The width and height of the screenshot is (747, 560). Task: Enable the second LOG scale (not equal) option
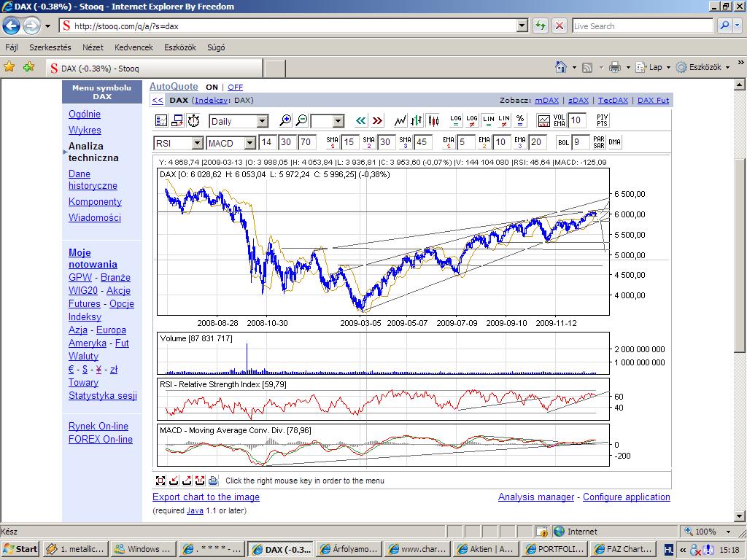[472, 121]
